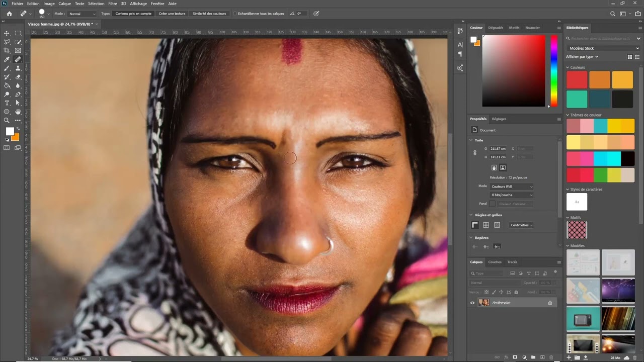Select the Frame tool
644x362 pixels.
(18, 51)
